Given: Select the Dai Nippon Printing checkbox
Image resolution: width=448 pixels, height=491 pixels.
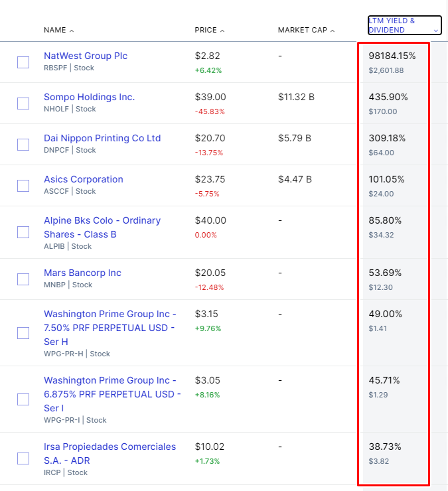Looking at the screenshot, I should [23, 145].
